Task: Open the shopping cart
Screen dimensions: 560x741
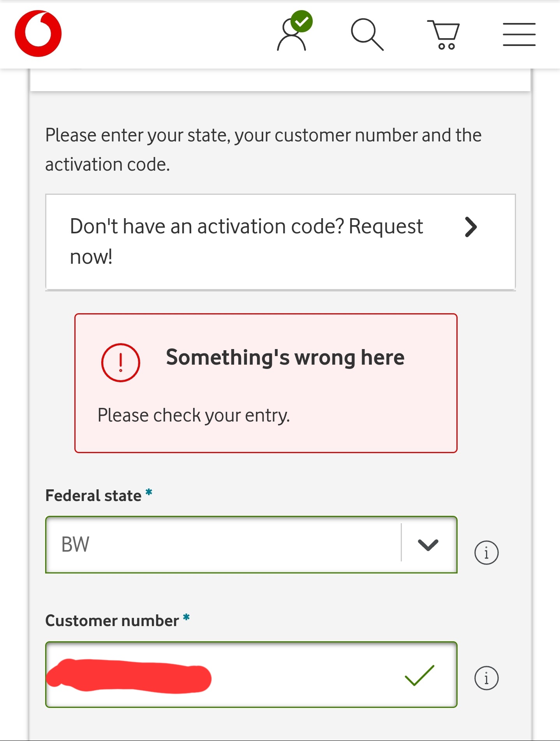Action: point(444,35)
